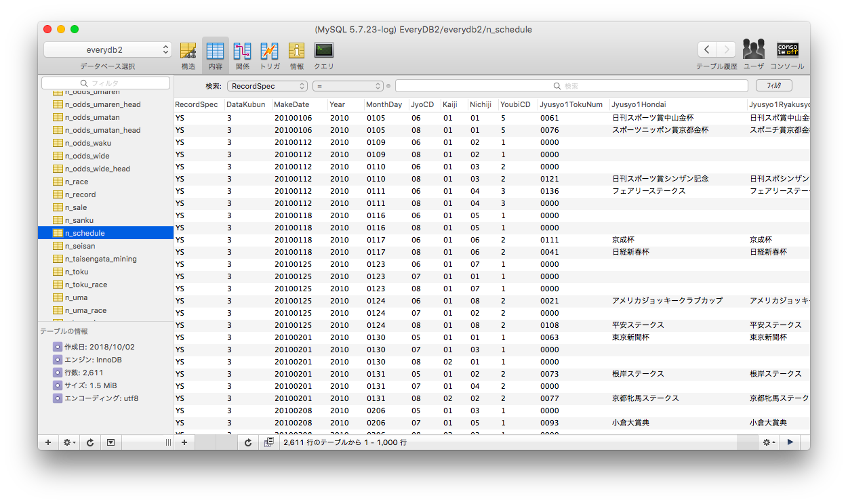848x504 pixels.
Task: Open the ユーザ (users) management
Action: [754, 55]
